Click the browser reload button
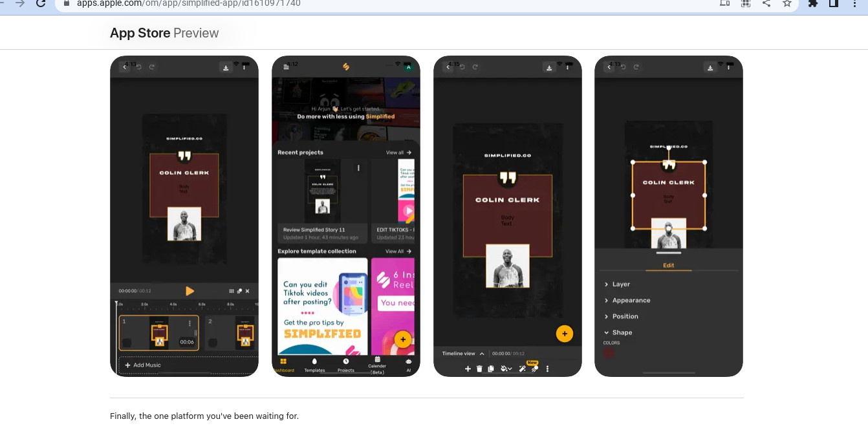 click(x=41, y=3)
